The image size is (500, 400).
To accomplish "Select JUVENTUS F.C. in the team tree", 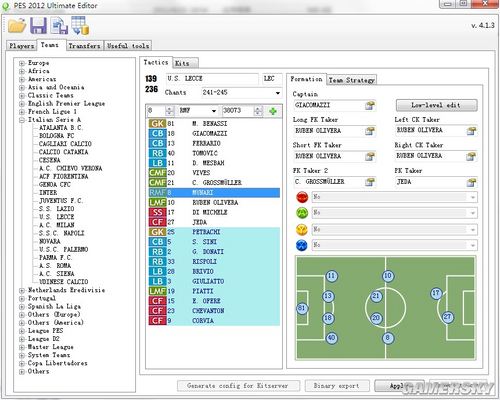I will pyautogui.click(x=61, y=201).
